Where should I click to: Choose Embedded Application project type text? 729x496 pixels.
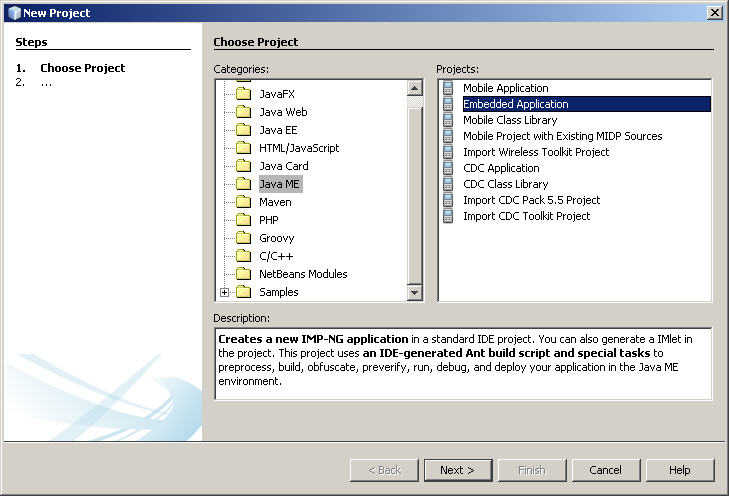point(516,104)
